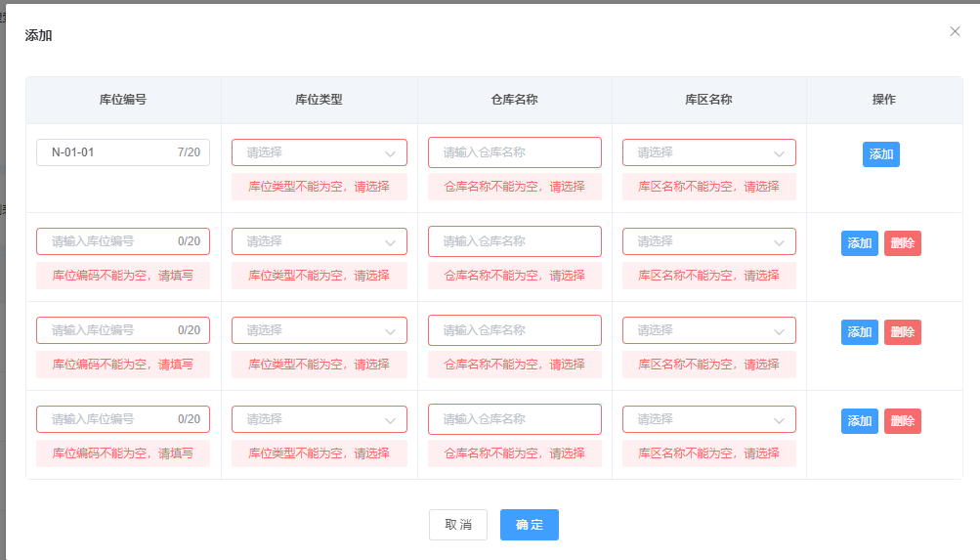
Task: Click the 取消 button
Action: [x=458, y=525]
